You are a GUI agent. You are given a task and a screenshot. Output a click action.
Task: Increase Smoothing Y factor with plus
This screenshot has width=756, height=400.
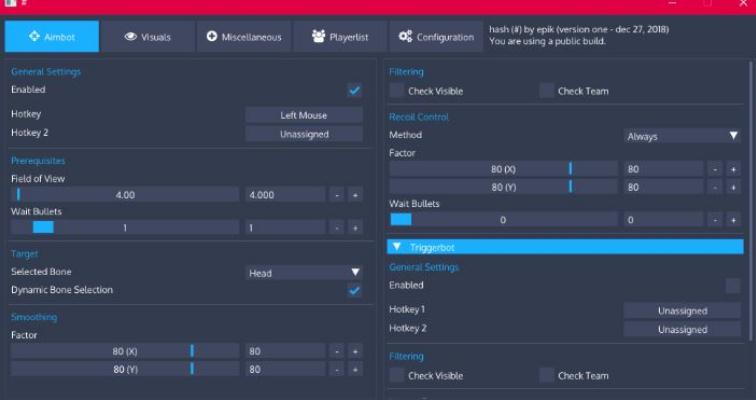(x=355, y=369)
